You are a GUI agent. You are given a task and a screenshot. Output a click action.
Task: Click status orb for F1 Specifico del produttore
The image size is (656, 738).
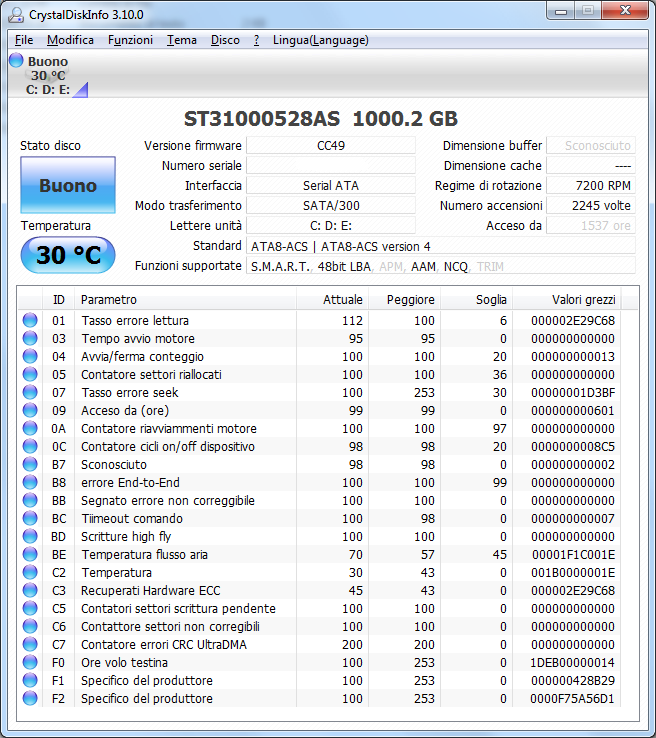[30, 680]
